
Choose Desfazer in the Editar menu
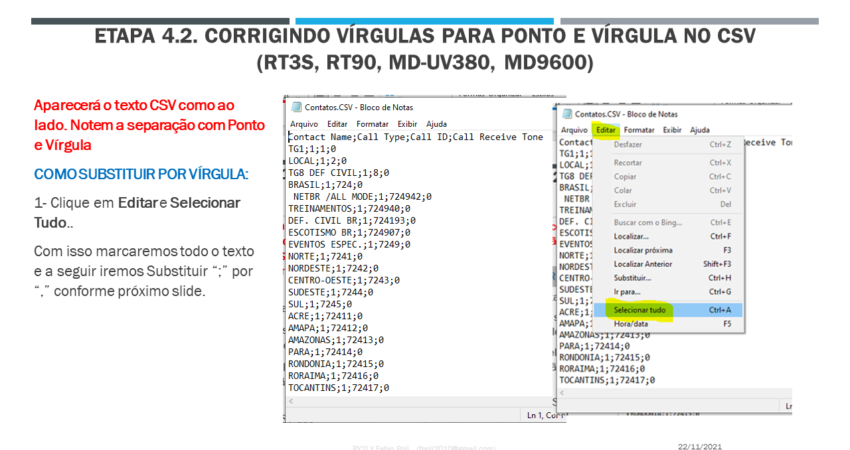pyautogui.click(x=669, y=145)
